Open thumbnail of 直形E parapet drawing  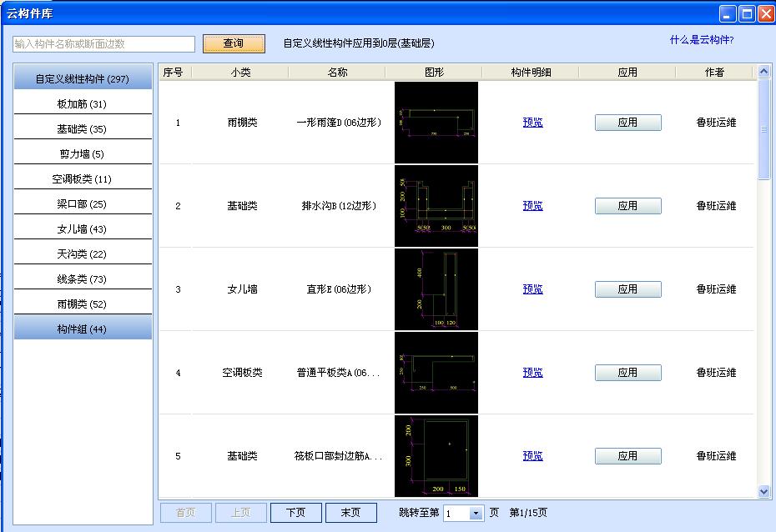pos(436,289)
